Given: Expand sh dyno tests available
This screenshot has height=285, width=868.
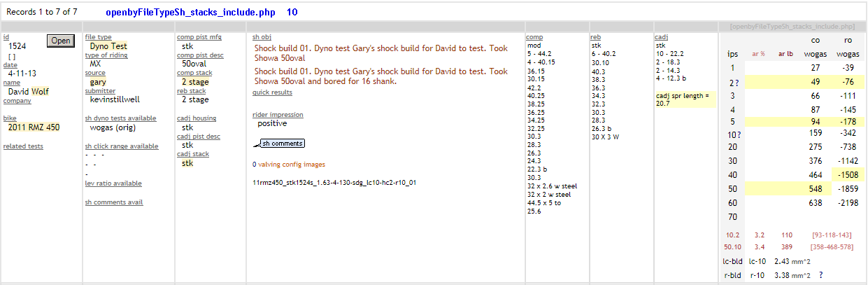Looking at the screenshot, I should (x=120, y=118).
